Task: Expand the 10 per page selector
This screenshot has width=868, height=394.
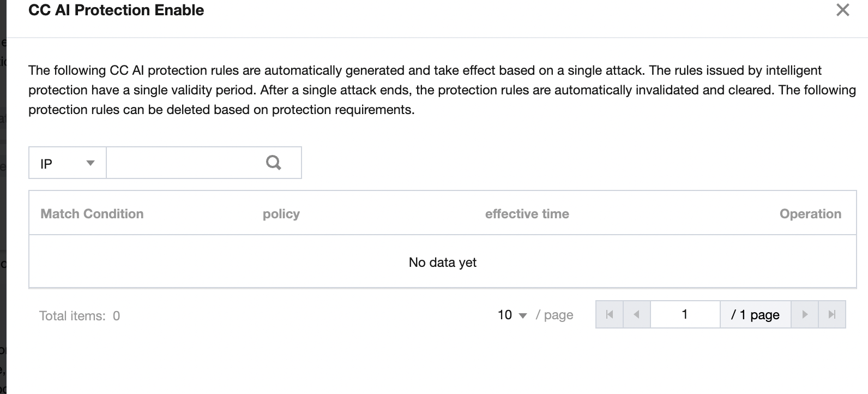Action: click(512, 315)
